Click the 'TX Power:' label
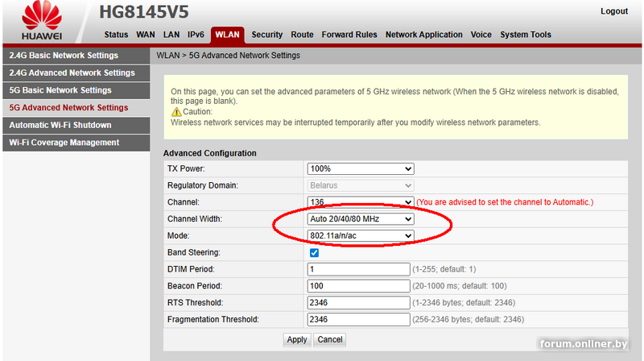Image resolution: width=644 pixels, height=361 pixels. pyautogui.click(x=186, y=168)
